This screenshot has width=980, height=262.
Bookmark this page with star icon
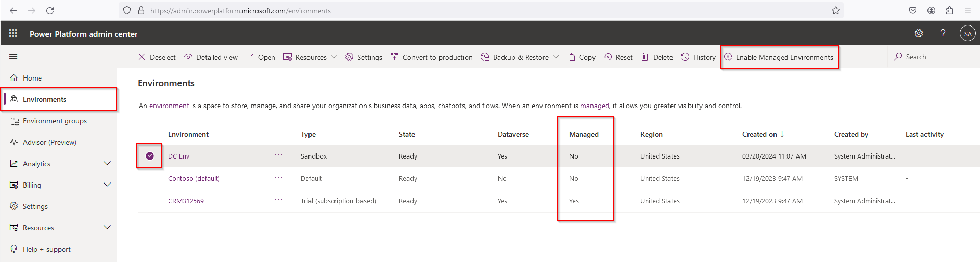(835, 11)
